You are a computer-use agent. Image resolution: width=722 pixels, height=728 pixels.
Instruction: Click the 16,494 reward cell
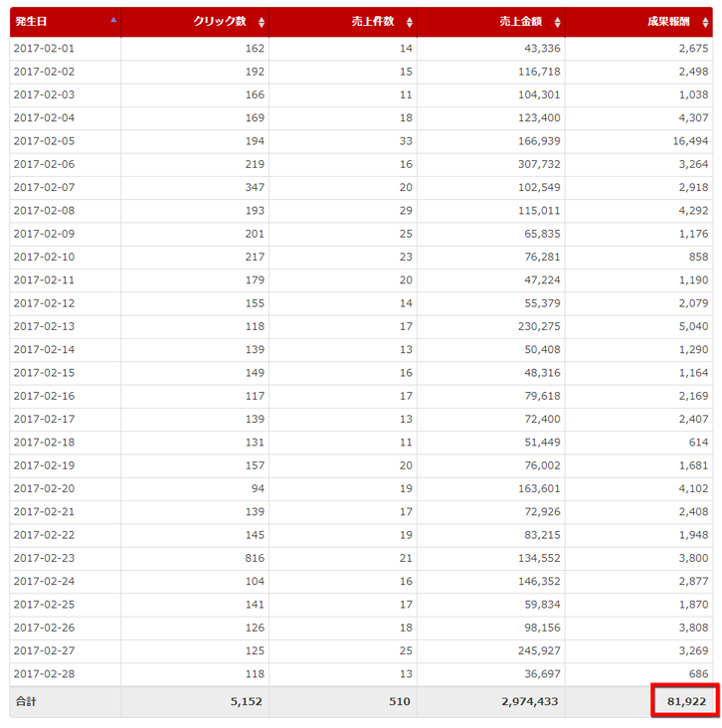click(x=687, y=141)
